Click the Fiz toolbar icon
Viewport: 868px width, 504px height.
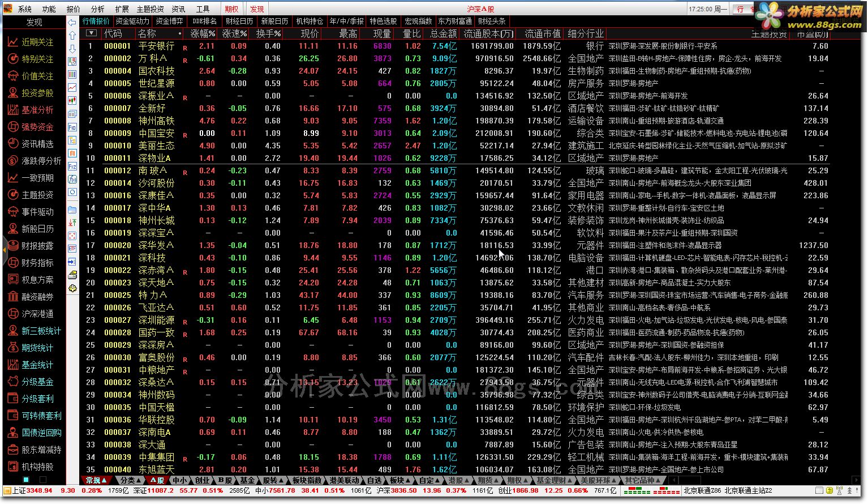[72, 166]
